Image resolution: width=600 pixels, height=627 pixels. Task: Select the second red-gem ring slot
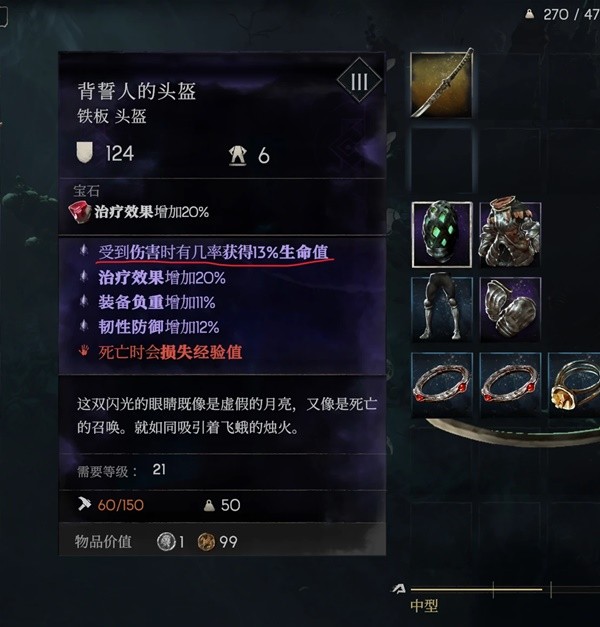pyautogui.click(x=510, y=385)
